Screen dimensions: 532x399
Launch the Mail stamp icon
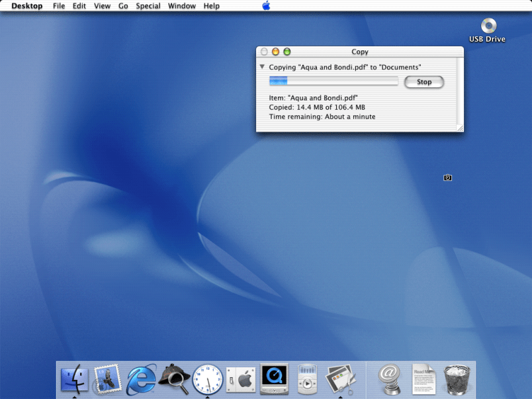pyautogui.click(x=108, y=380)
